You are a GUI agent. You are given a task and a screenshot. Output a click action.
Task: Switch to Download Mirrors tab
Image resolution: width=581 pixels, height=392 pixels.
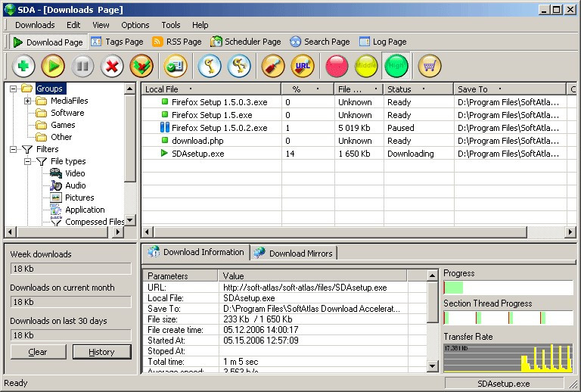point(294,254)
